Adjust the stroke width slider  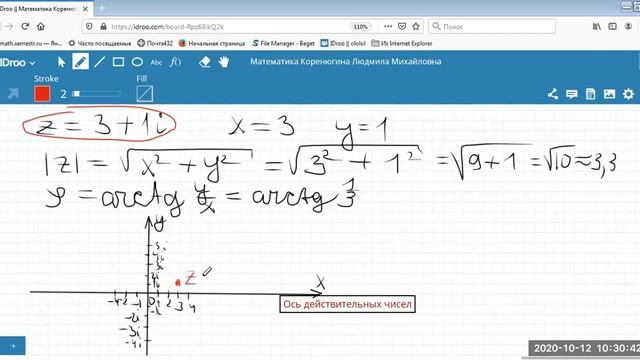coord(96,94)
